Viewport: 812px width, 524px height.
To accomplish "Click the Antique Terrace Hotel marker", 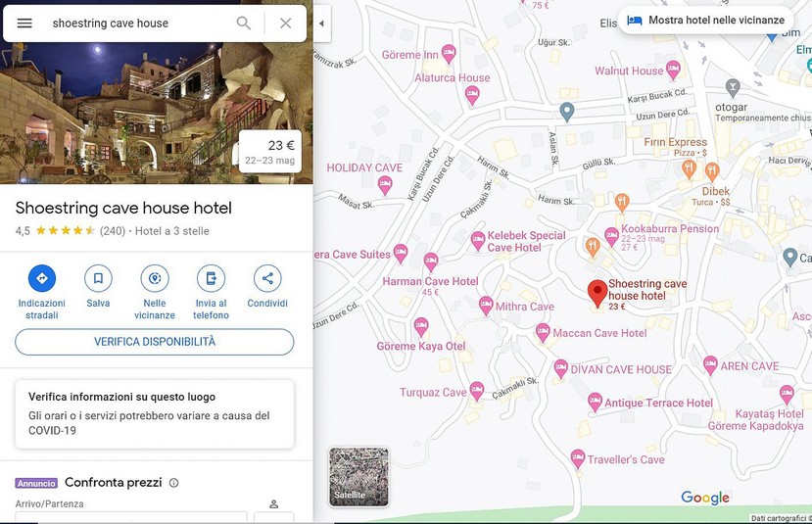I will [x=595, y=402].
